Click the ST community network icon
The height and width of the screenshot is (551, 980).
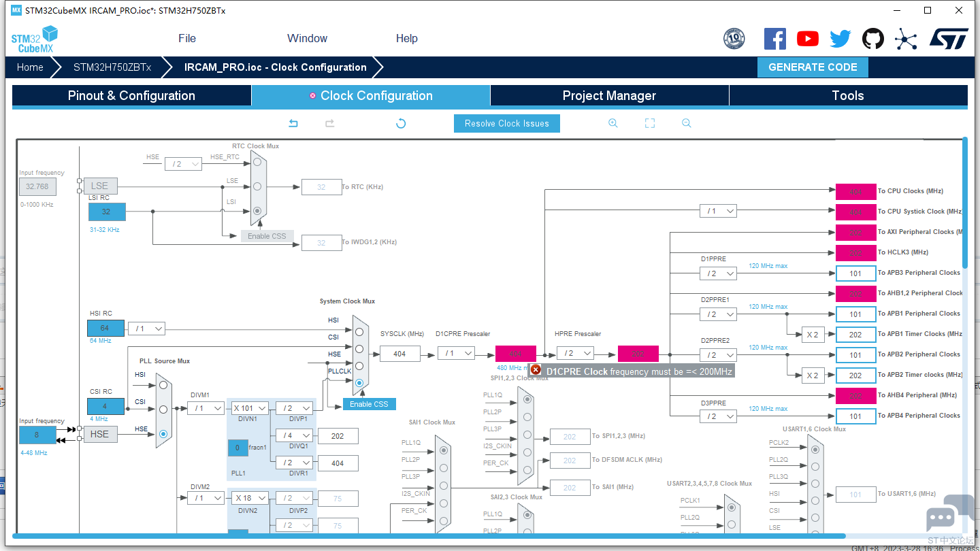pyautogui.click(x=906, y=39)
